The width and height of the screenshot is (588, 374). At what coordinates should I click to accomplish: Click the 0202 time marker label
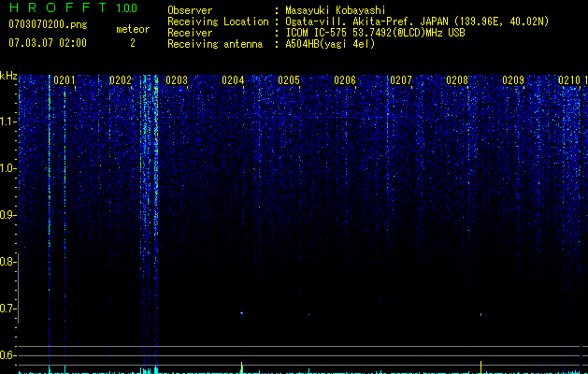pyautogui.click(x=121, y=80)
